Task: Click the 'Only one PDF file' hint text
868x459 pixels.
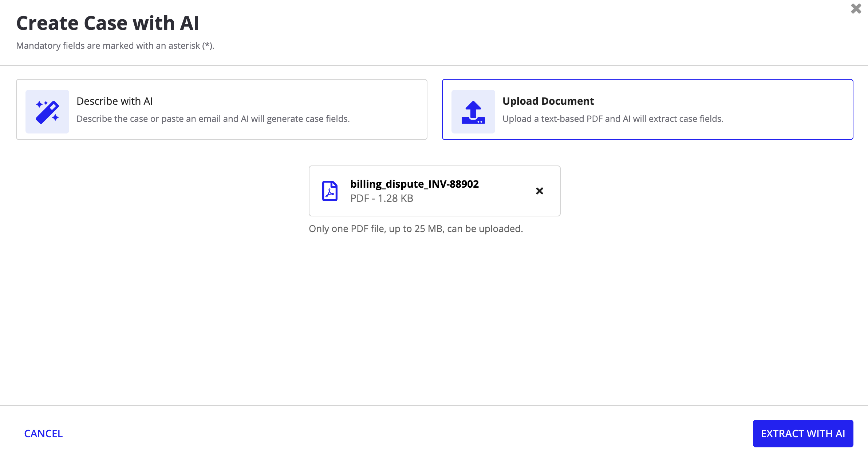Action: (416, 229)
